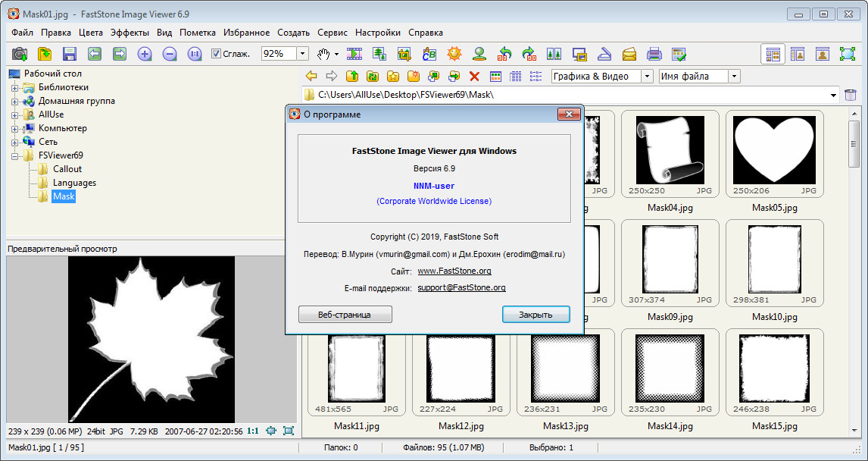Select the hand pan tool

[x=323, y=54]
